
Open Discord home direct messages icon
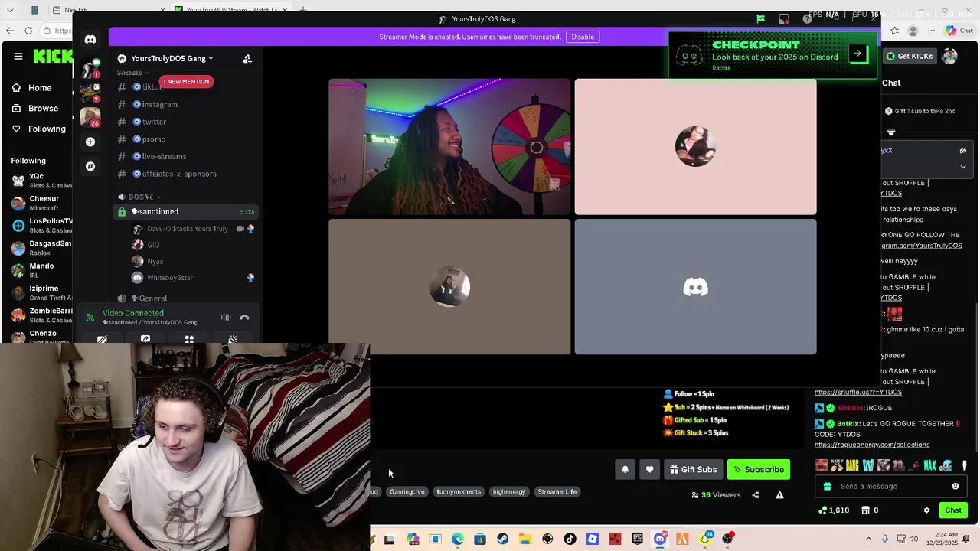tap(90, 39)
